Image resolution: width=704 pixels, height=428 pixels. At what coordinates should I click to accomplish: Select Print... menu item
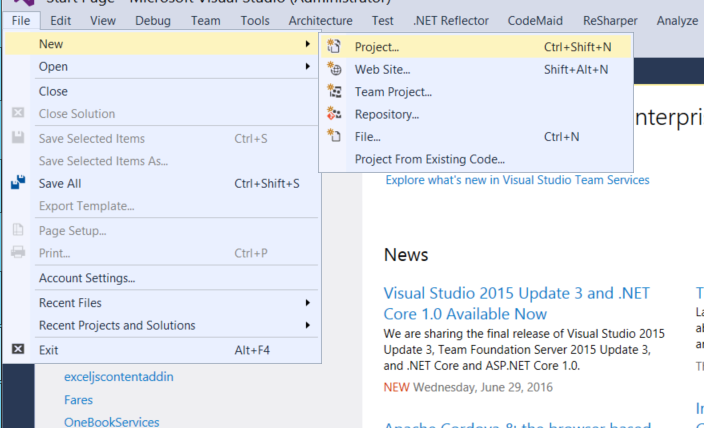pyautogui.click(x=163, y=253)
